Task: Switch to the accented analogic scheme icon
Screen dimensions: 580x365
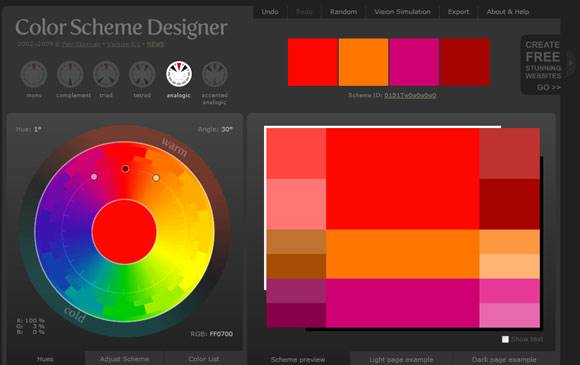Action: coord(215,74)
